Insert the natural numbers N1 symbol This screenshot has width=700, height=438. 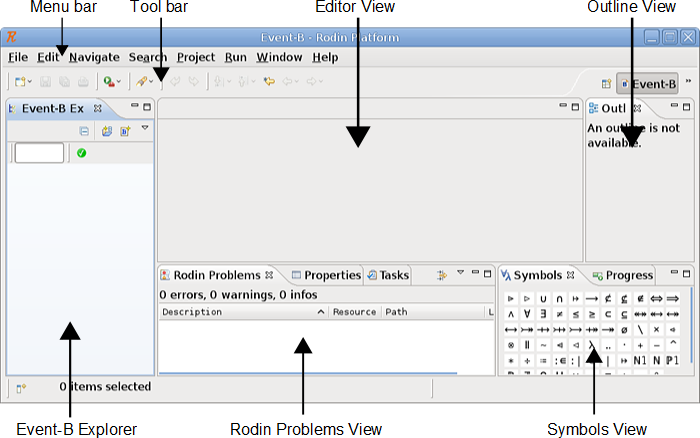(639, 360)
